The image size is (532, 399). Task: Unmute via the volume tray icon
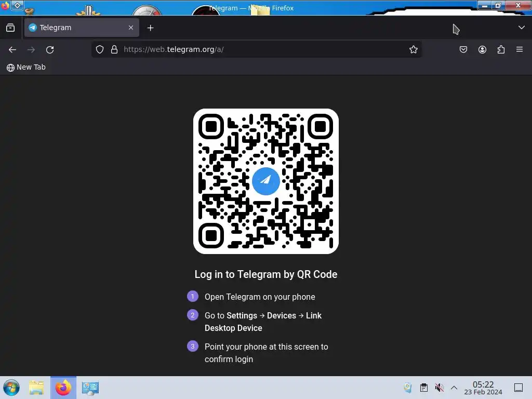(x=440, y=388)
